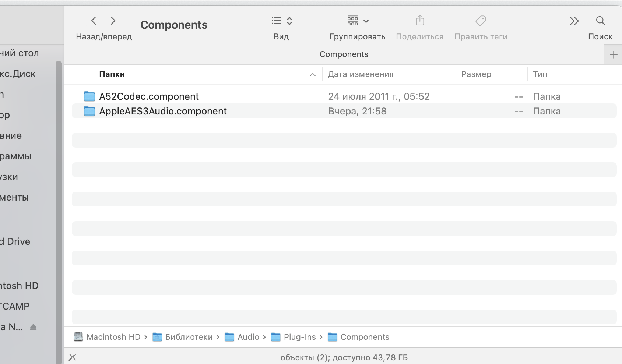Open the list view switcher
Screen dimensions: 622x364
(x=281, y=21)
